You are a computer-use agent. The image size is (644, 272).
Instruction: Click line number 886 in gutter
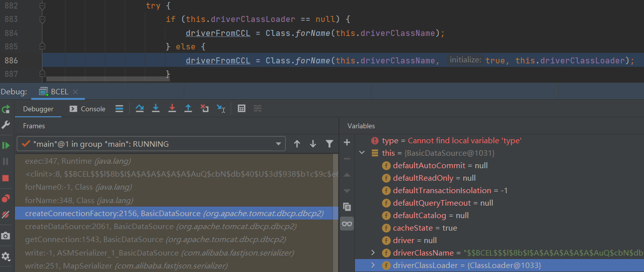(x=11, y=60)
